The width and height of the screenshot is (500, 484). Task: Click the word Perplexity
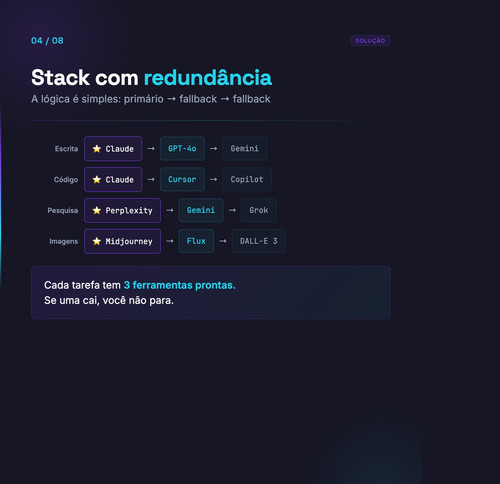tap(129, 210)
